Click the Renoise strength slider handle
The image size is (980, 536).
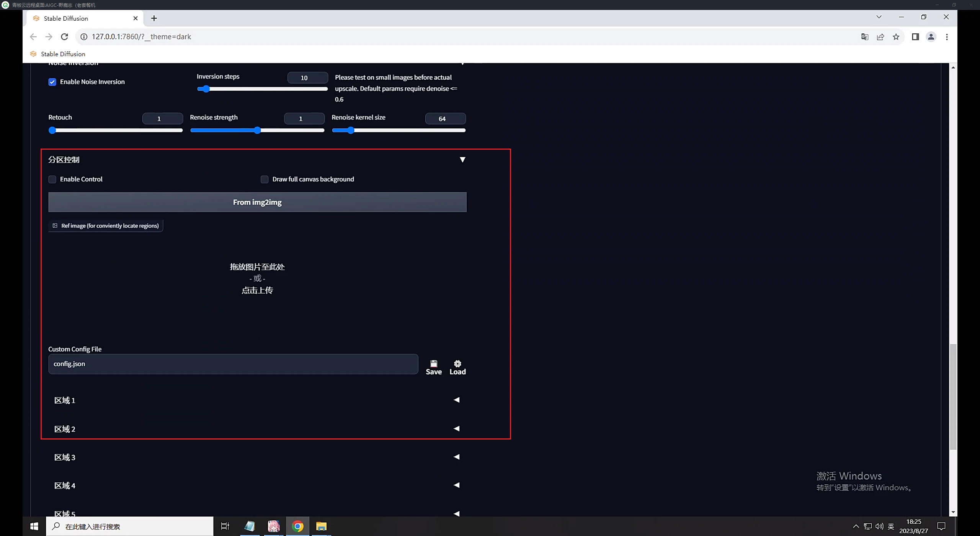pos(257,131)
